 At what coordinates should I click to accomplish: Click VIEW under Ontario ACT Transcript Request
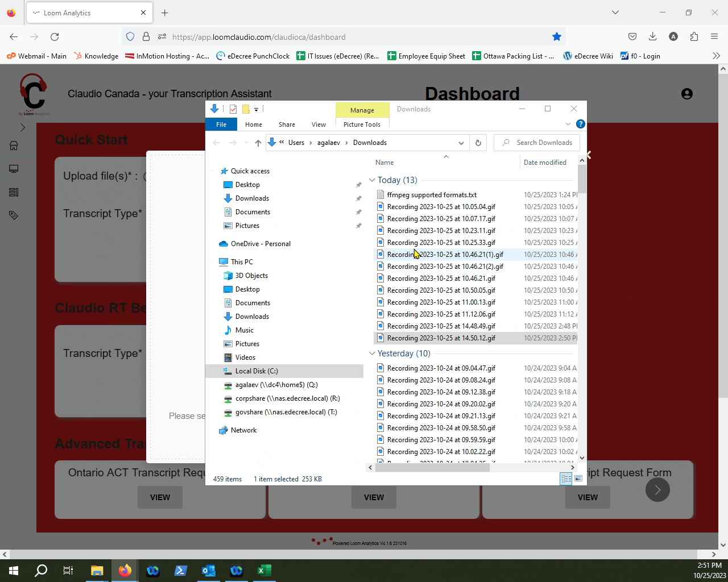click(x=160, y=497)
